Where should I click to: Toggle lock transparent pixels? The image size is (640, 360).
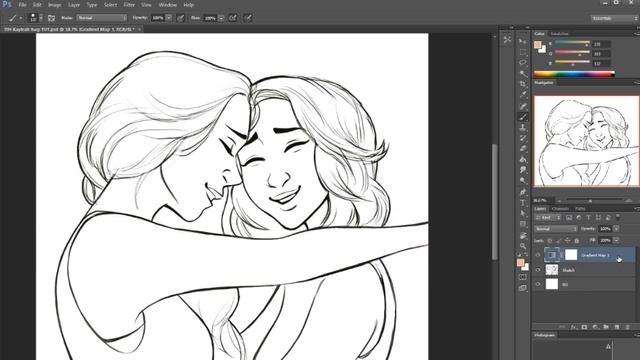tap(550, 241)
